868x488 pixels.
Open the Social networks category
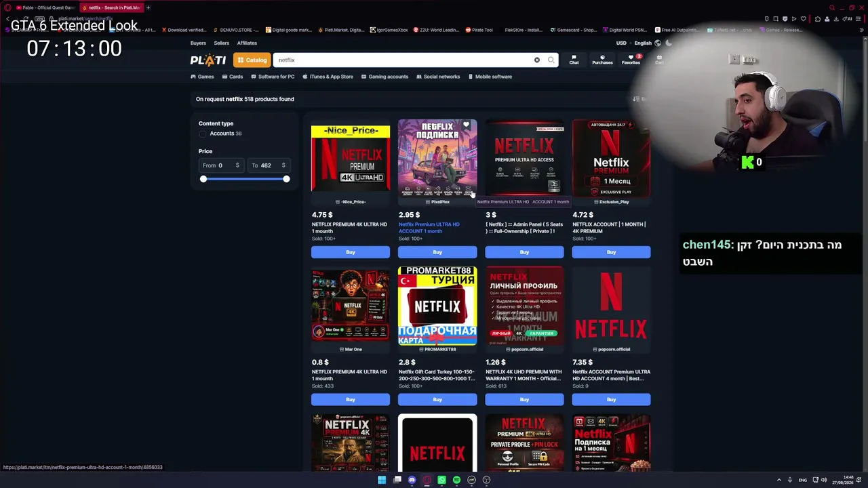click(438, 77)
